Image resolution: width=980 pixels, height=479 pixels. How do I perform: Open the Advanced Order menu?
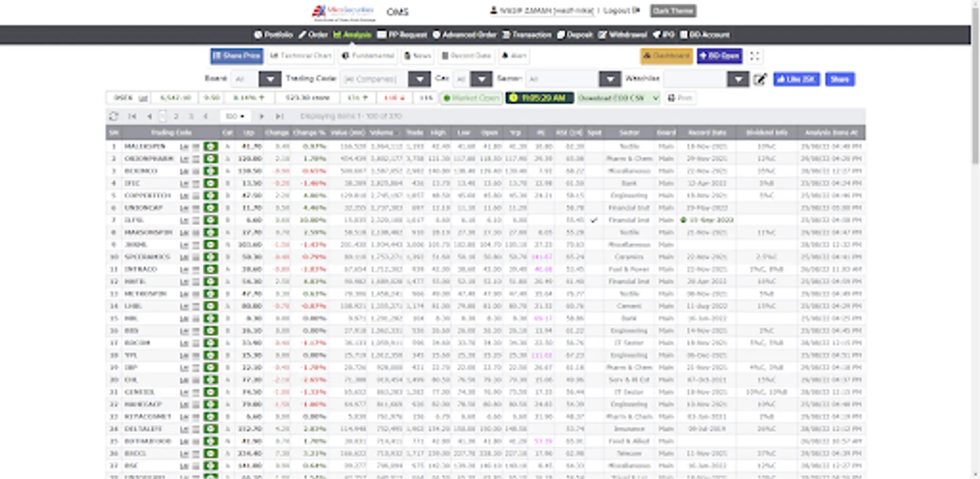(x=465, y=35)
